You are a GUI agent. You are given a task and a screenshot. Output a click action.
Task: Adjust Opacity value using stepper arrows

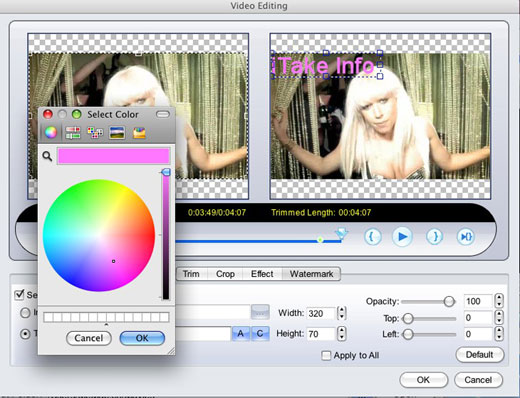click(x=499, y=301)
